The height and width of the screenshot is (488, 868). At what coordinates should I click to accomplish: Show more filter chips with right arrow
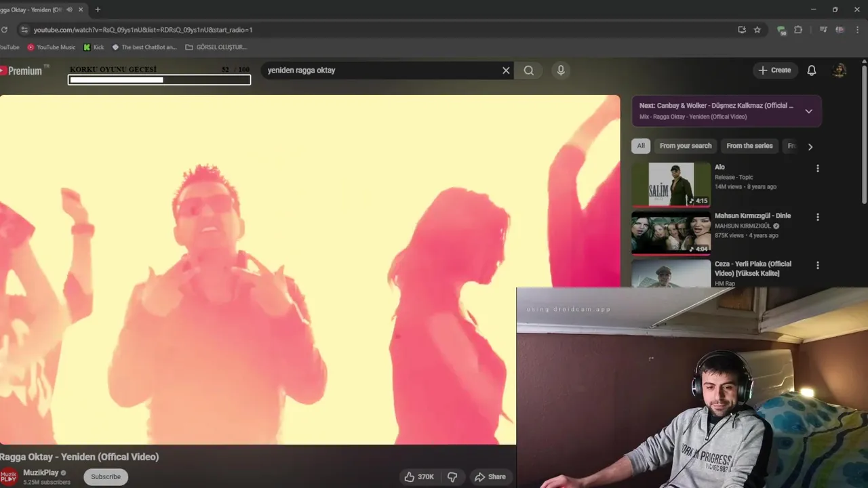tap(810, 146)
